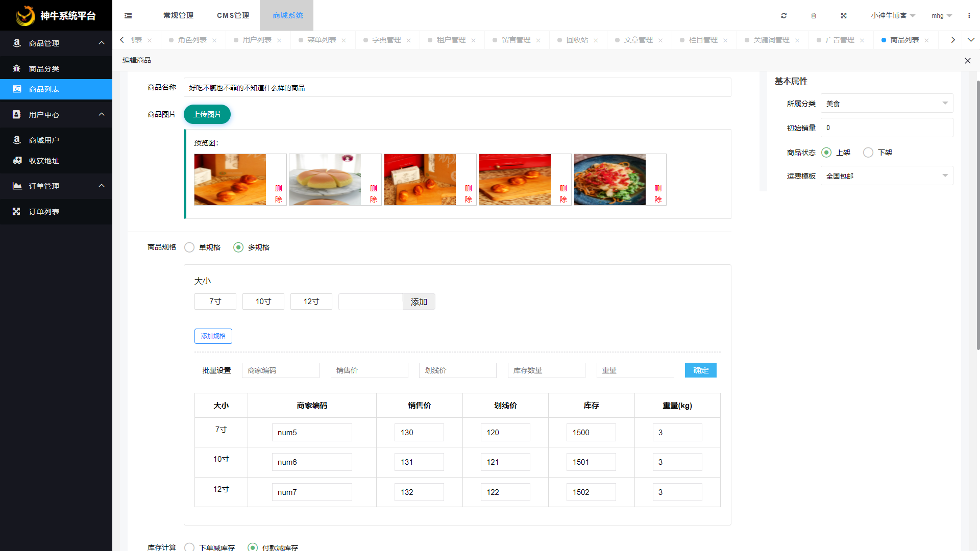Click the 上传图片 upload button

(207, 114)
